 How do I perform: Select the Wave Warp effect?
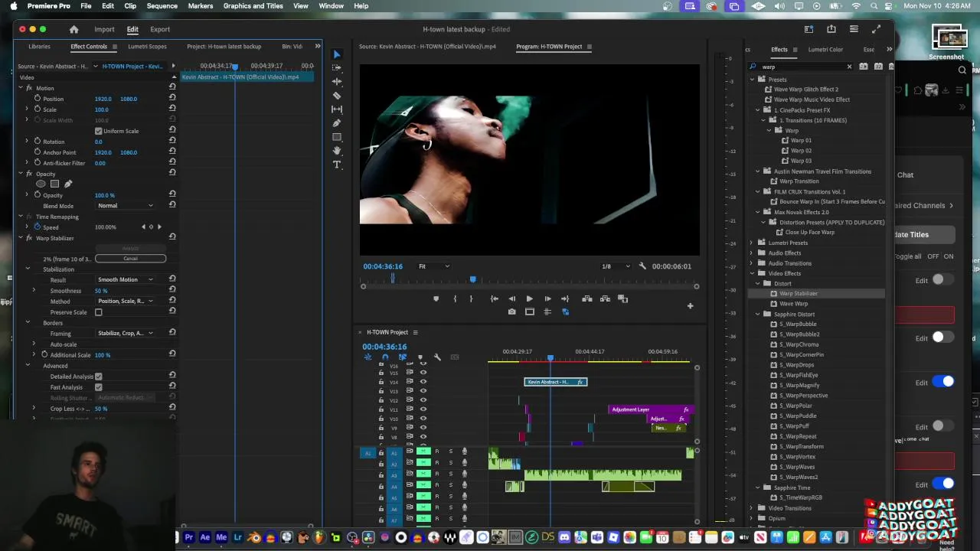(793, 304)
